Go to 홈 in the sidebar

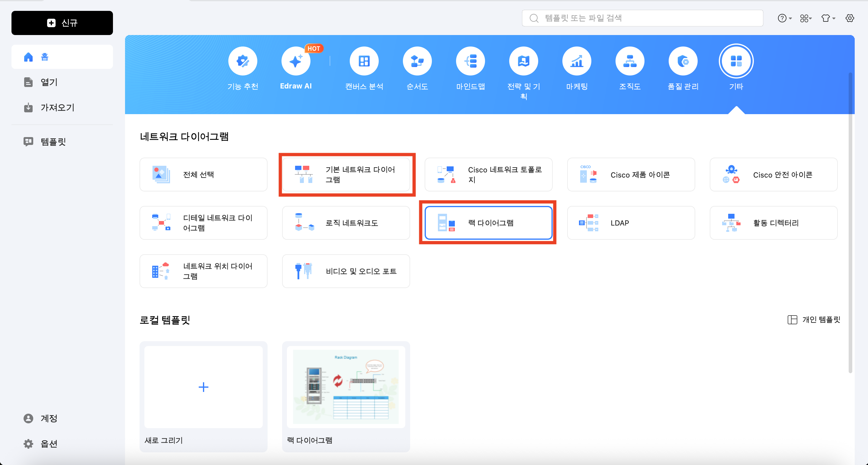coord(62,56)
